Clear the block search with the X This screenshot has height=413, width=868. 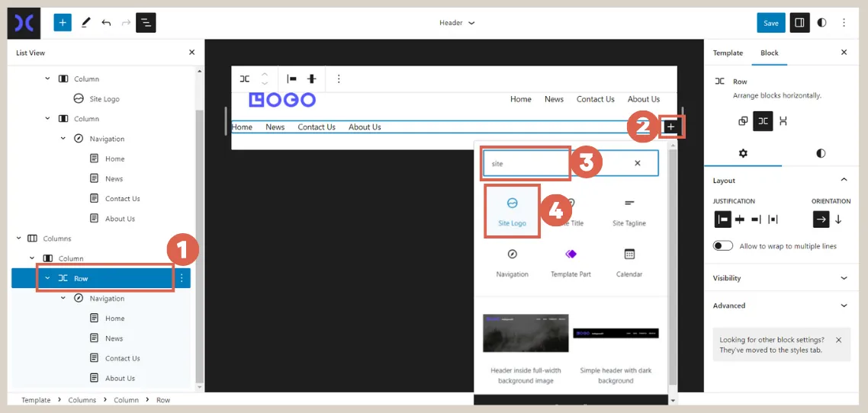[x=637, y=164]
